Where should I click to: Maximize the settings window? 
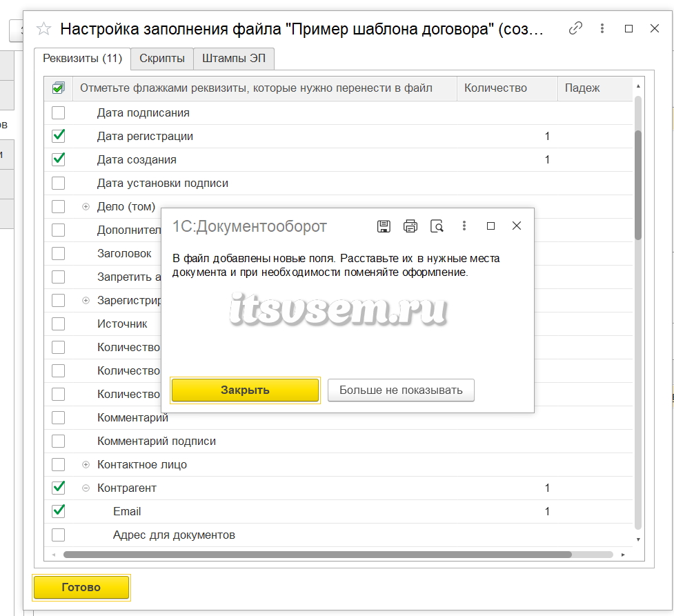[x=628, y=28]
